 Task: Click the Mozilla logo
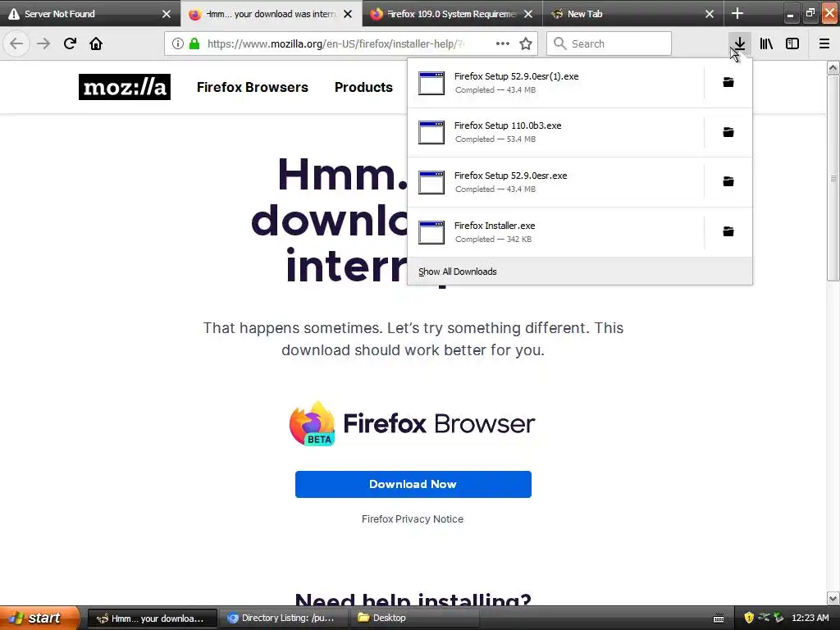point(125,87)
